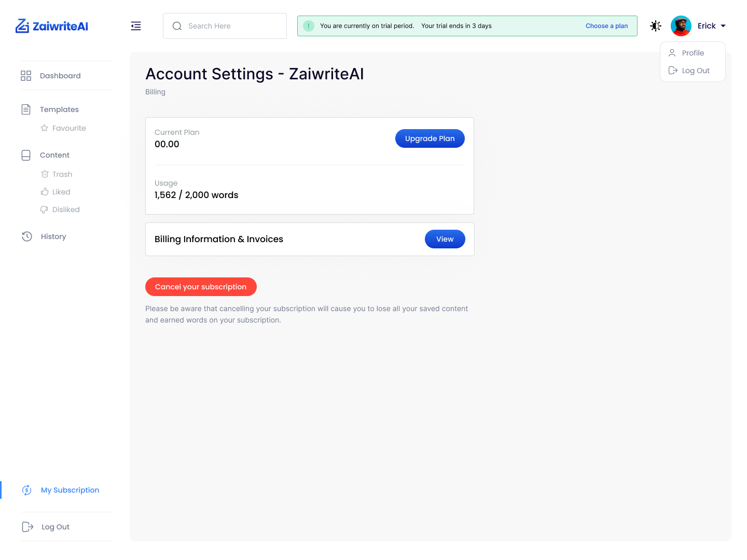This screenshot has height=560, width=747.
Task: Click the red Cancel your subscription button
Action: pos(201,287)
